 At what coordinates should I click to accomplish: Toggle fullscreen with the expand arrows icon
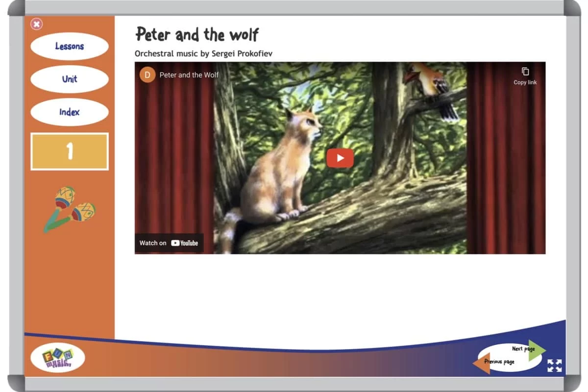click(554, 366)
